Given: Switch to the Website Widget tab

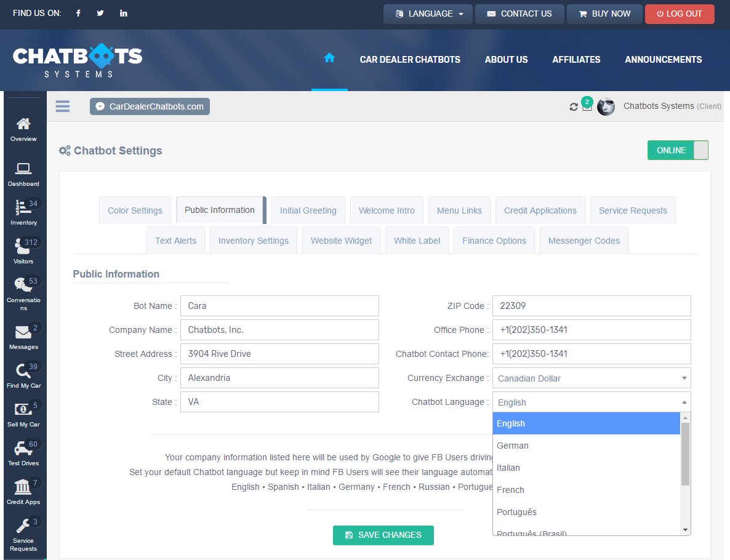Looking at the screenshot, I should tap(341, 241).
